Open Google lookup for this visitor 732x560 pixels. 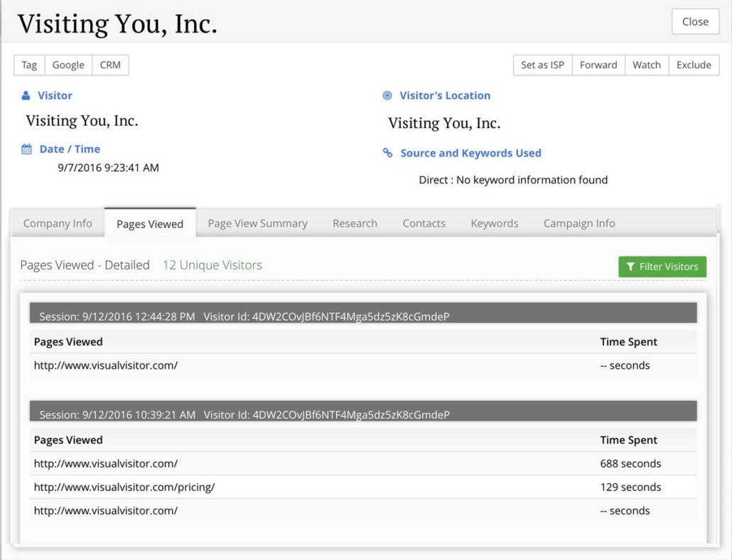click(x=68, y=65)
